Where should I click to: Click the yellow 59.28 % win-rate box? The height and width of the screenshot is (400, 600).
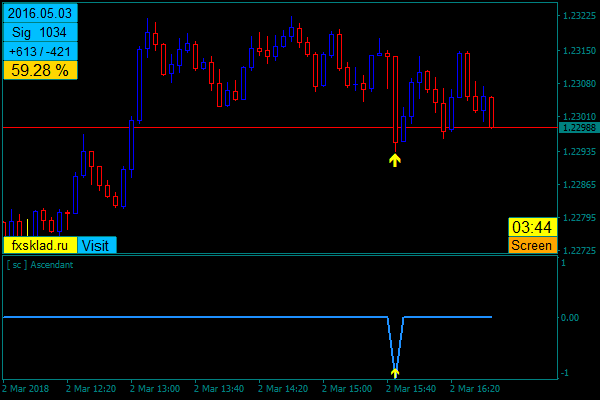[x=40, y=70]
